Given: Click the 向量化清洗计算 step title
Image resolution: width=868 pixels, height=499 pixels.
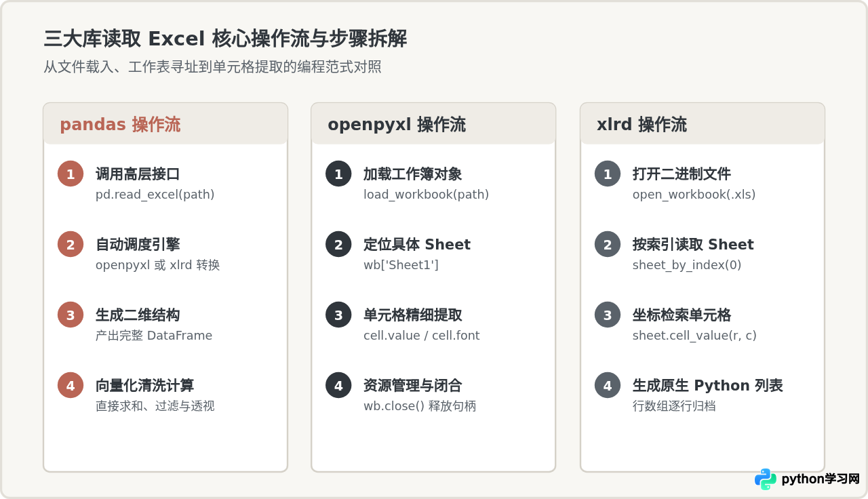Looking at the screenshot, I should (145, 386).
